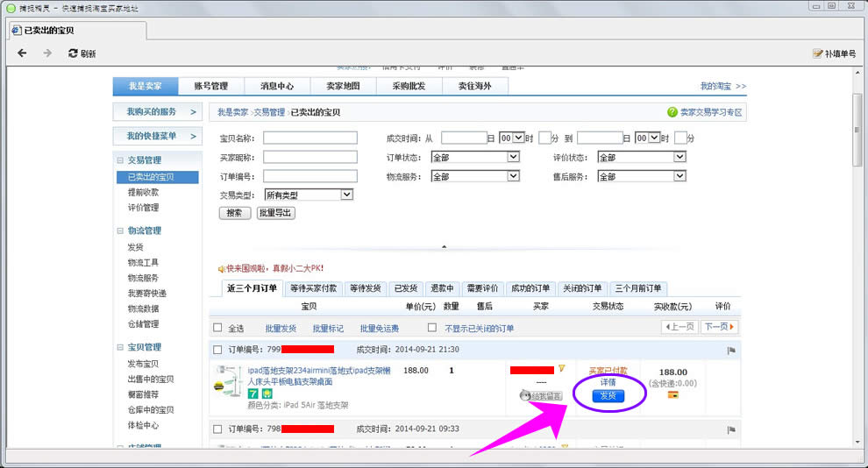Viewport: 868px width, 468px height.
Task: Go forward with the arrow button
Action: tap(47, 53)
